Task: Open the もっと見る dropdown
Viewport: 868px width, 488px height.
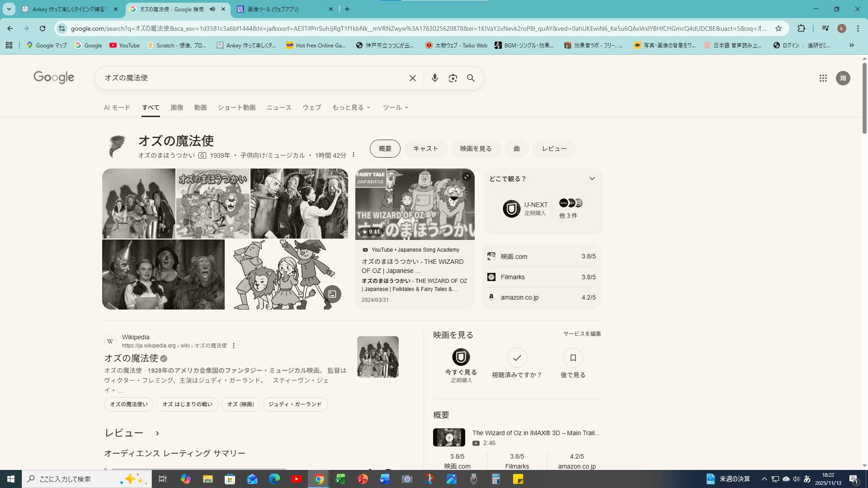Action: pyautogui.click(x=351, y=108)
